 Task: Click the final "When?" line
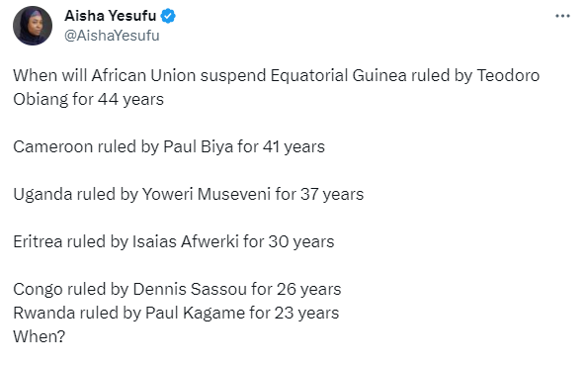[x=39, y=336]
